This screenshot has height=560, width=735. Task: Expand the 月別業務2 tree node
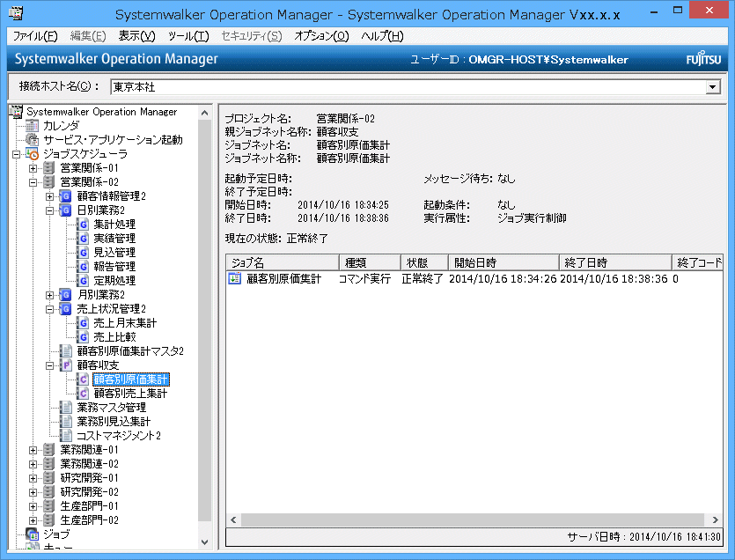tap(50, 295)
